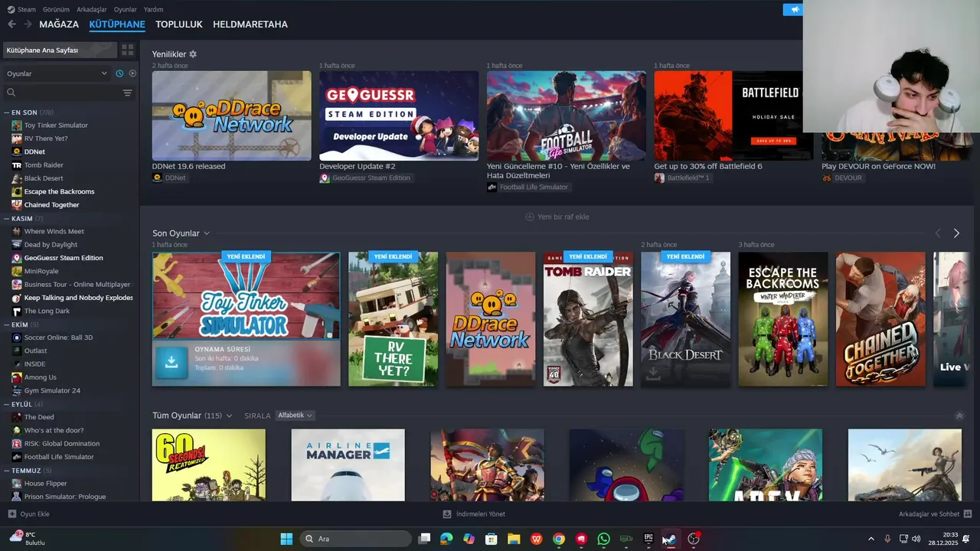Screen dimensions: 980x551
Task: Switch to MAĞAZA tab
Action: click(x=59, y=24)
